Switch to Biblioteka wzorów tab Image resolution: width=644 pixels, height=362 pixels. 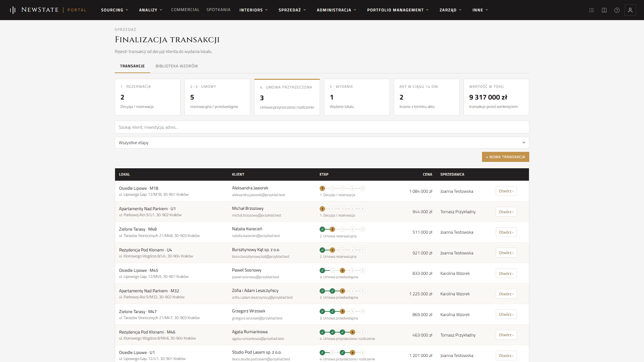coord(177,66)
